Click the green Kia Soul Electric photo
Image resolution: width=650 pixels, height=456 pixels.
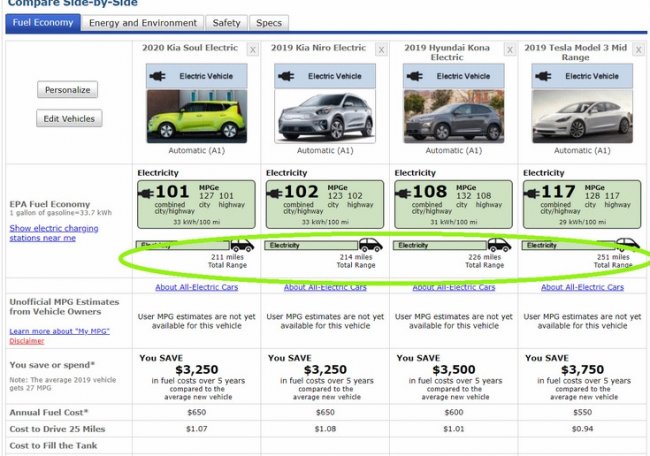[196, 116]
